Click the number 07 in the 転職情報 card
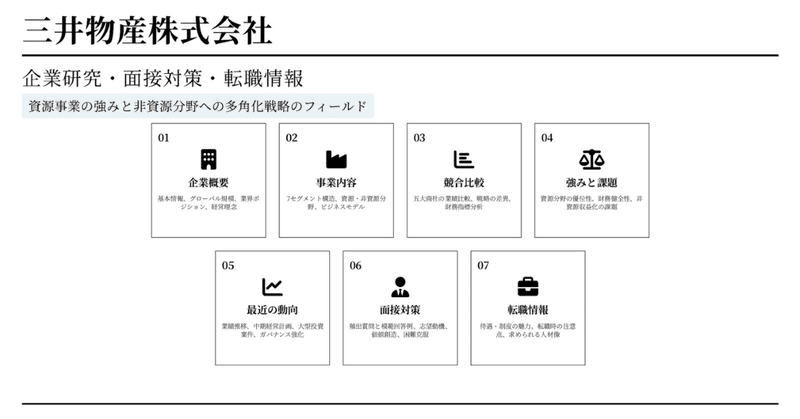The width and height of the screenshot is (800, 419). click(x=483, y=265)
